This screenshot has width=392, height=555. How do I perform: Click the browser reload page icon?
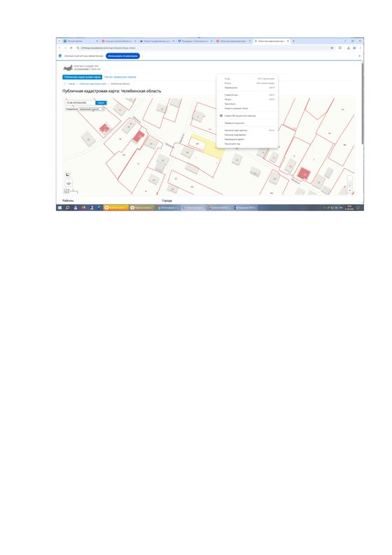[71, 48]
